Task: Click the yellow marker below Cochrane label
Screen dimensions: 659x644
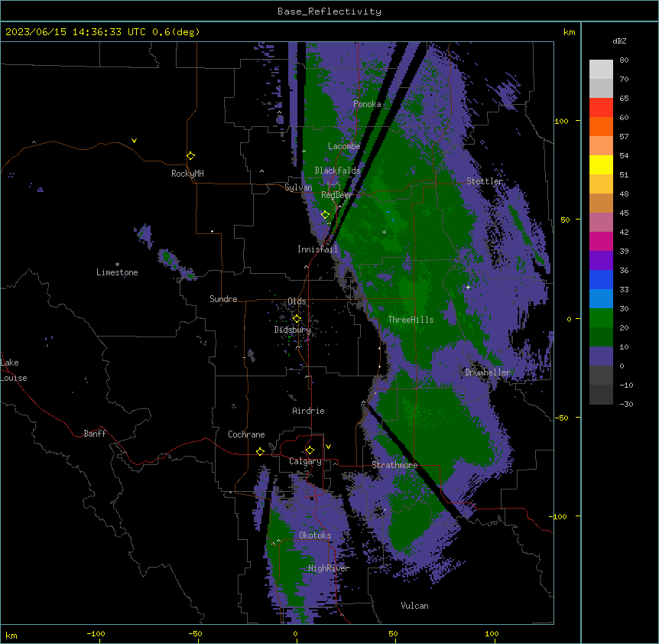Action: tap(260, 451)
